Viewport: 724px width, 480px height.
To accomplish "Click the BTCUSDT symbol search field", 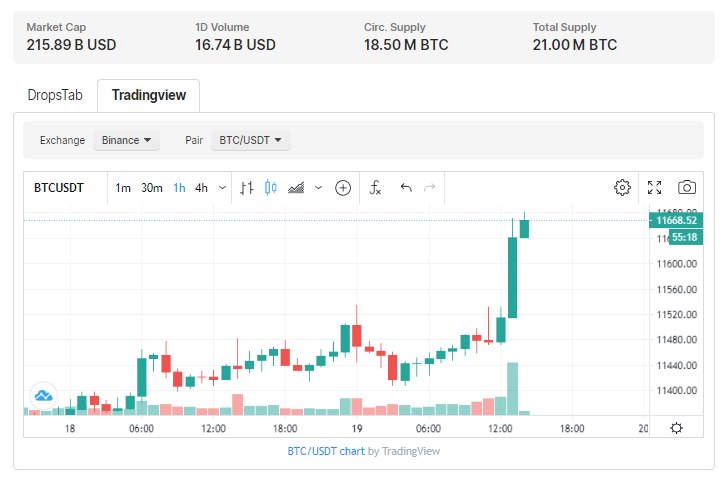I will pos(59,187).
